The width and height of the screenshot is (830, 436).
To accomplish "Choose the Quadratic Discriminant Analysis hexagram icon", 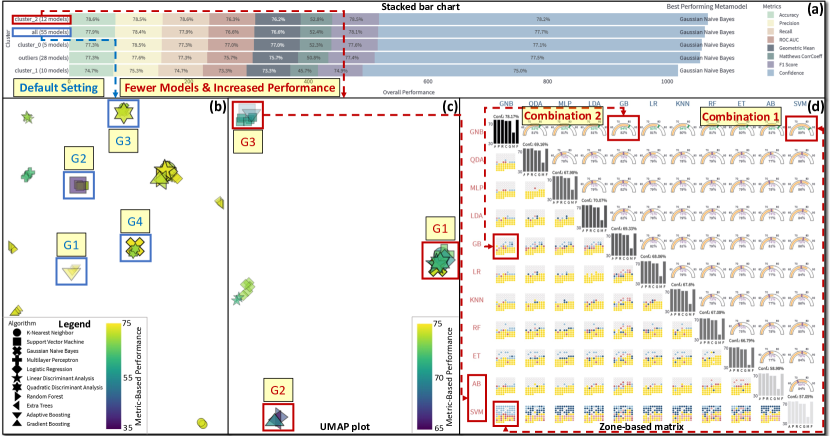I will 17,387.
